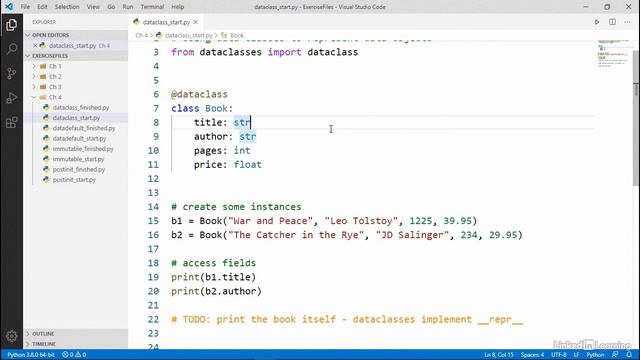The image size is (640, 360).
Task: Open the Edit menu
Action: point(42,7)
